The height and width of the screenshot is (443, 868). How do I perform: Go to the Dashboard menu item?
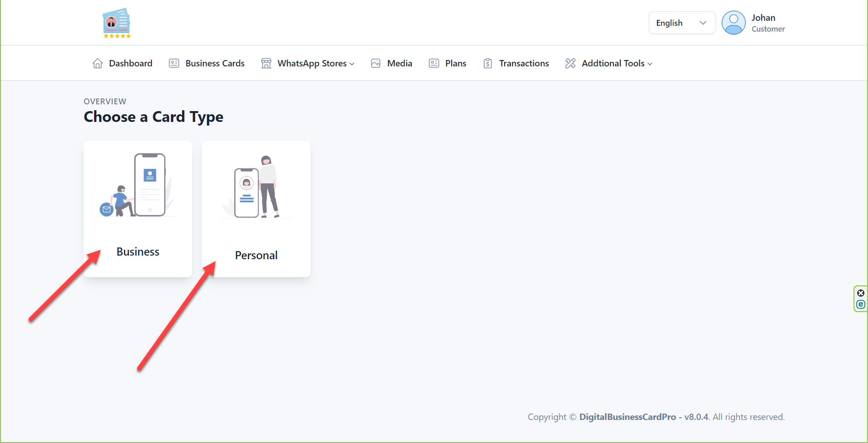130,63
